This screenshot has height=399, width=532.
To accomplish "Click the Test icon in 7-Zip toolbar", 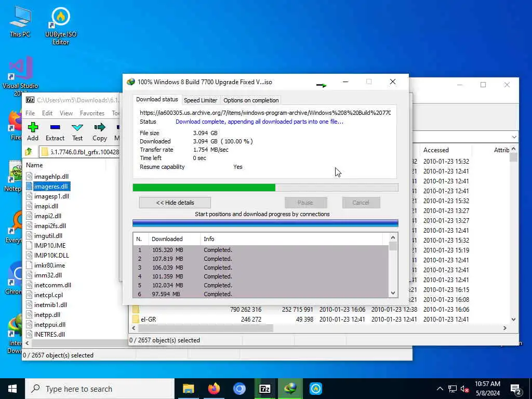I will (x=77, y=128).
